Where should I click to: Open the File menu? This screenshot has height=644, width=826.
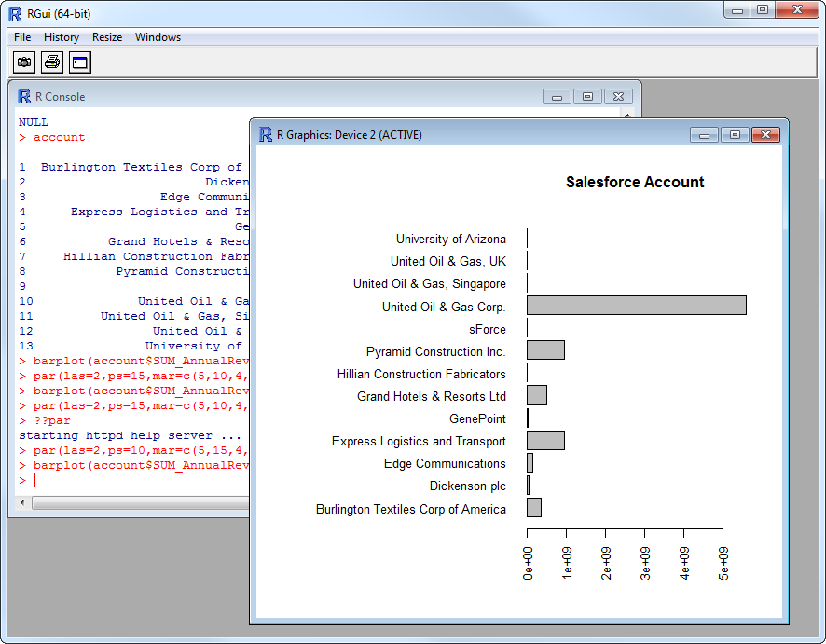pyautogui.click(x=22, y=37)
